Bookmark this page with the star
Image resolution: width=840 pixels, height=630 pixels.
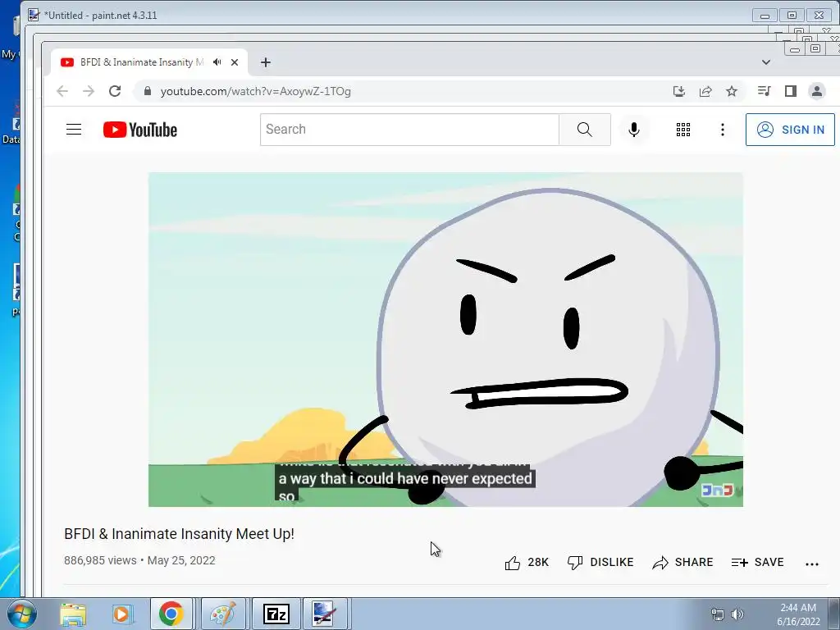pos(732,91)
